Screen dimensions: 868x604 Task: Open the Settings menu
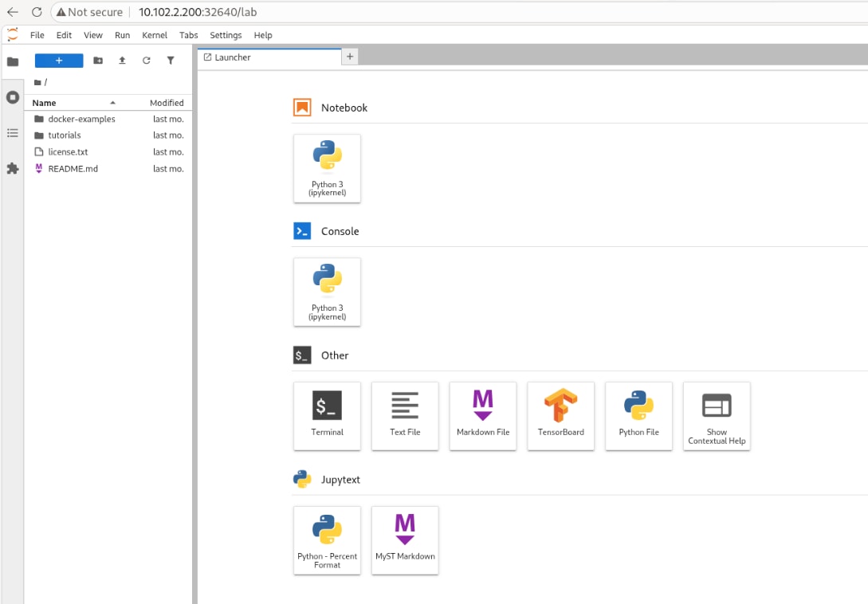point(226,35)
